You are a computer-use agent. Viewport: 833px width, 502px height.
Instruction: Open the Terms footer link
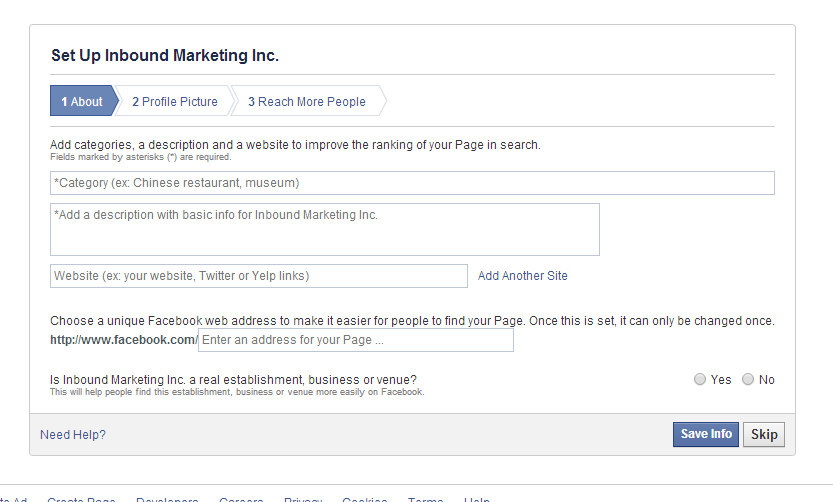(x=426, y=499)
